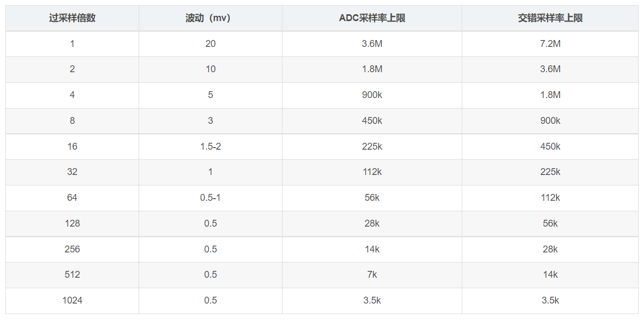Select the 225k ADC rate cell
Viewport: 644px width, 322px height.
(372, 147)
